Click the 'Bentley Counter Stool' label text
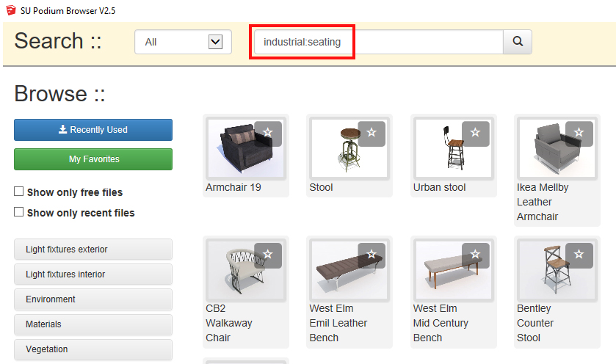 click(x=535, y=323)
